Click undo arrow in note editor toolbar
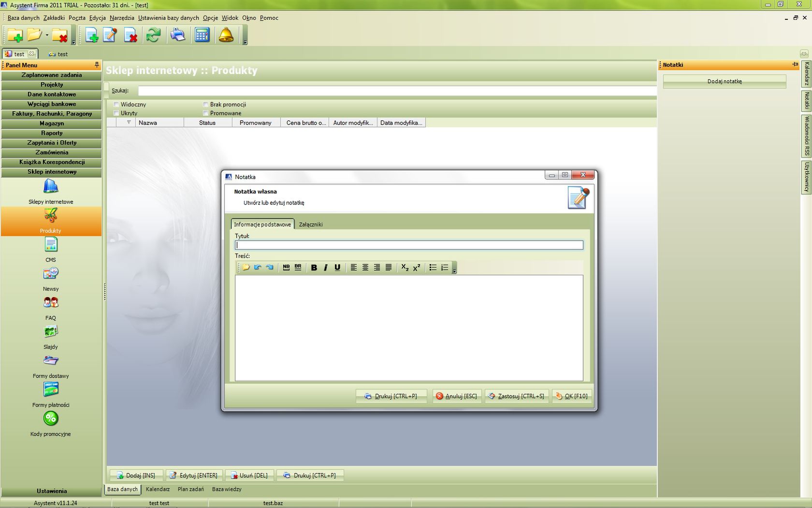 coord(258,268)
